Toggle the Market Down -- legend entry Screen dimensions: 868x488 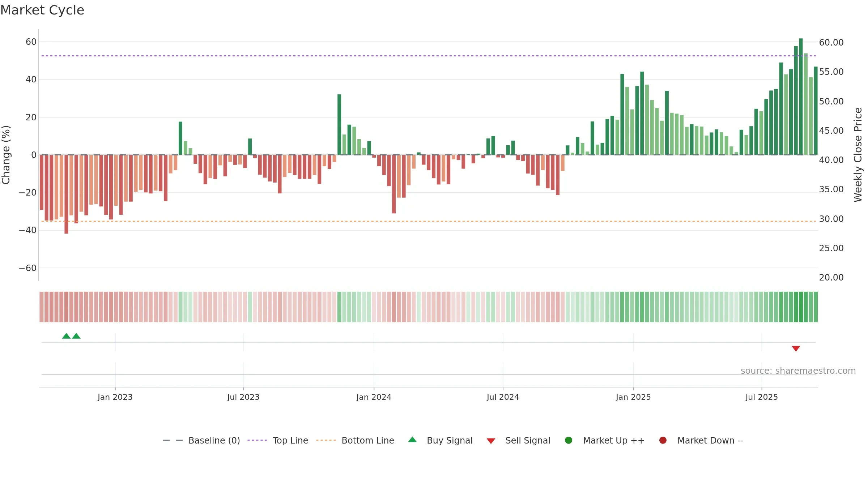[x=701, y=440]
